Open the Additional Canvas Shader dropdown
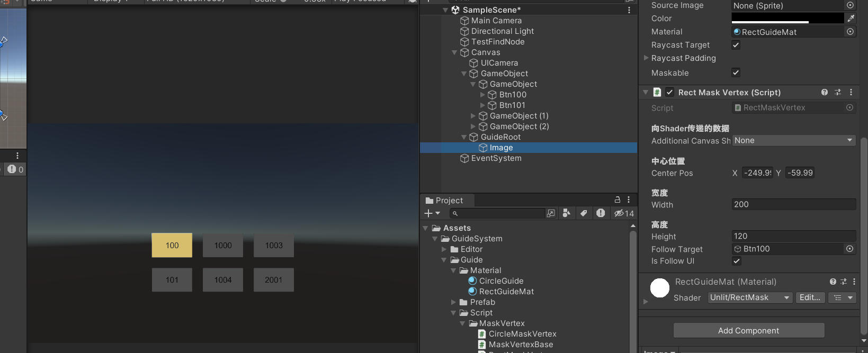The image size is (868, 353). click(793, 140)
